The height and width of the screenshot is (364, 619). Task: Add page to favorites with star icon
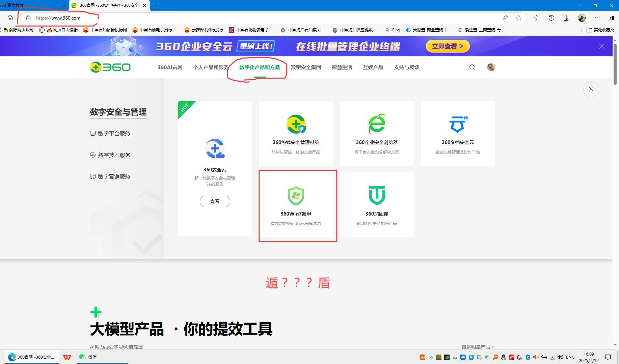click(x=519, y=18)
